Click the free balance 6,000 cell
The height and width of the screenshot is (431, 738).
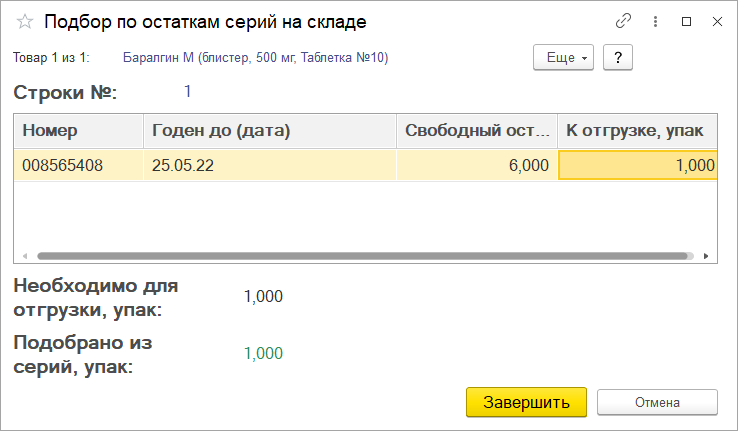477,165
